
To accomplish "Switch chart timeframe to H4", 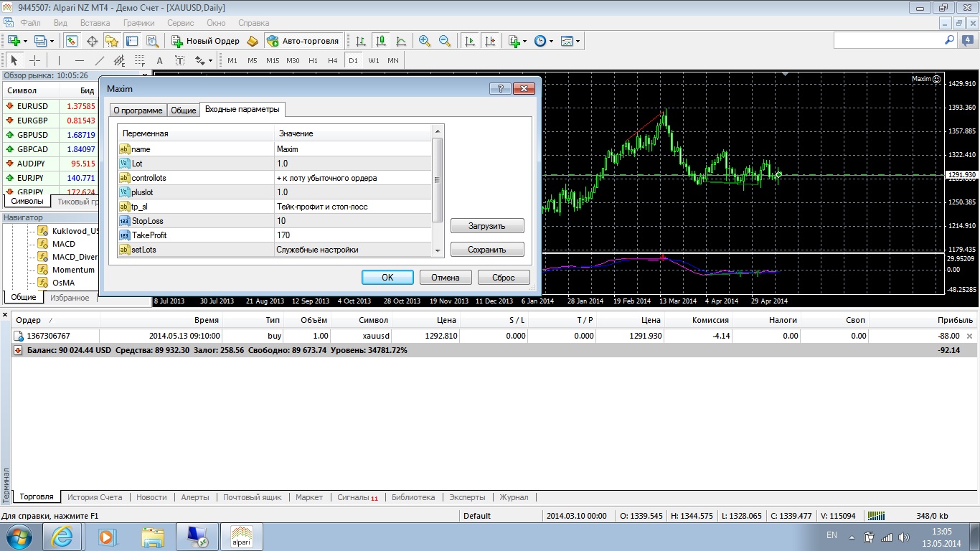I will point(332,60).
